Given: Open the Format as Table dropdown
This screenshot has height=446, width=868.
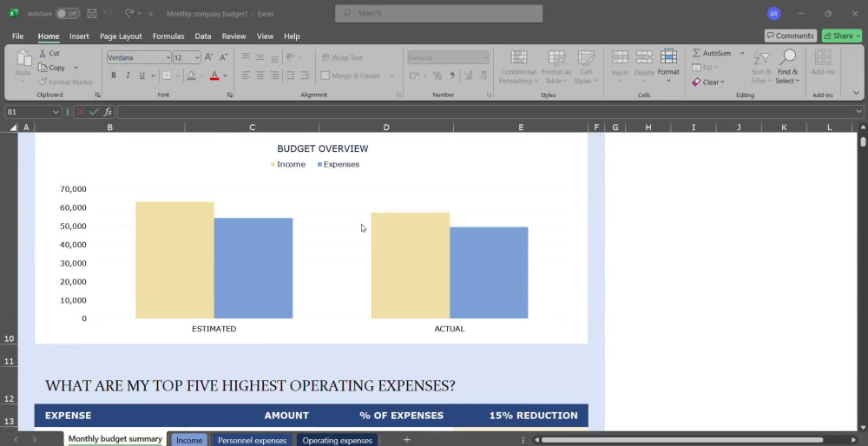Looking at the screenshot, I should 556,67.
